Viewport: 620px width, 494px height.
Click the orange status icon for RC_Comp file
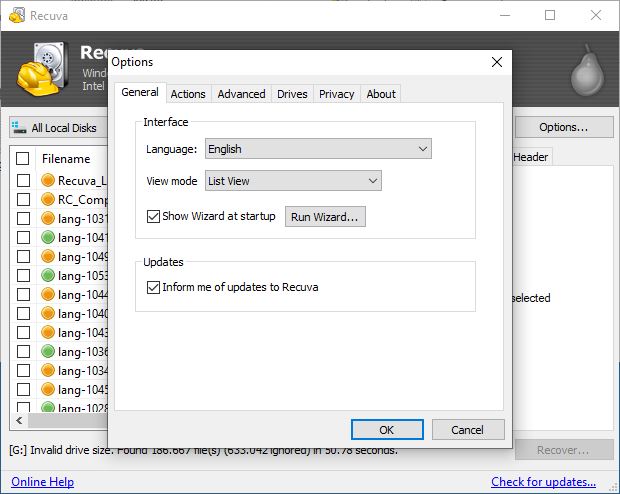pyautogui.click(x=48, y=199)
